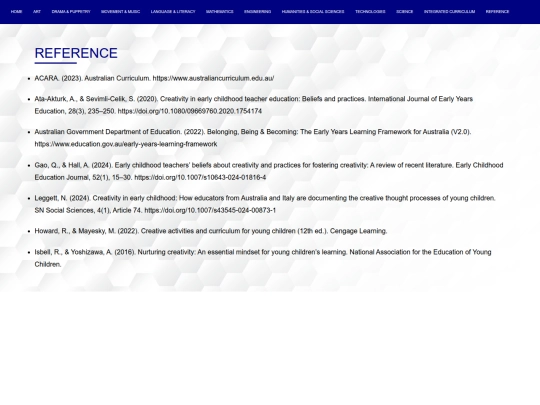Open the doi.org 10.1080/09669760 link

(x=190, y=111)
